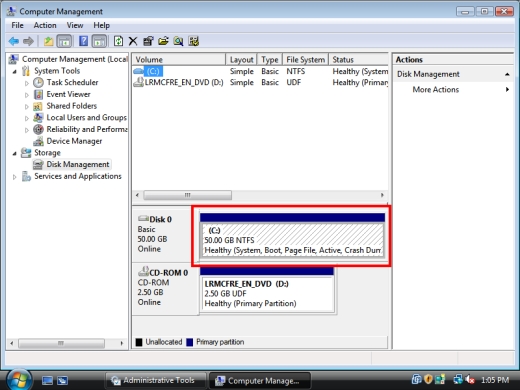
Task: Select the (C:) 50.00 GB NTFS partition block
Action: coord(292,240)
